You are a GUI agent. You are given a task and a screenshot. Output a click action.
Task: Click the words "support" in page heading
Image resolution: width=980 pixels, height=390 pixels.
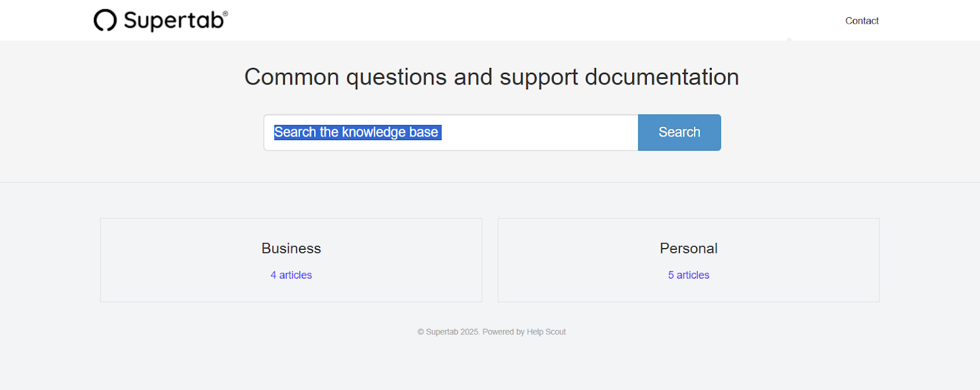point(538,77)
